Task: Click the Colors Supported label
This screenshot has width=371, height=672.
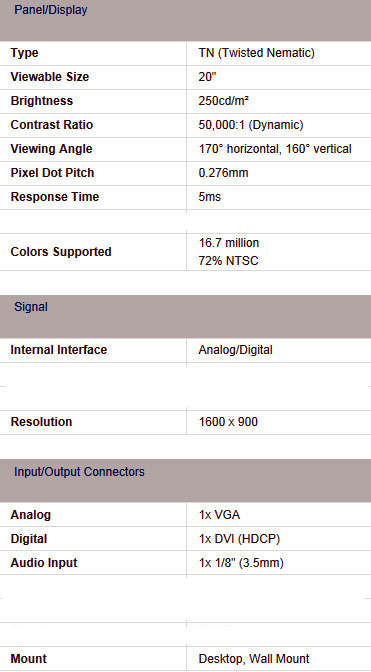Action: click(61, 252)
